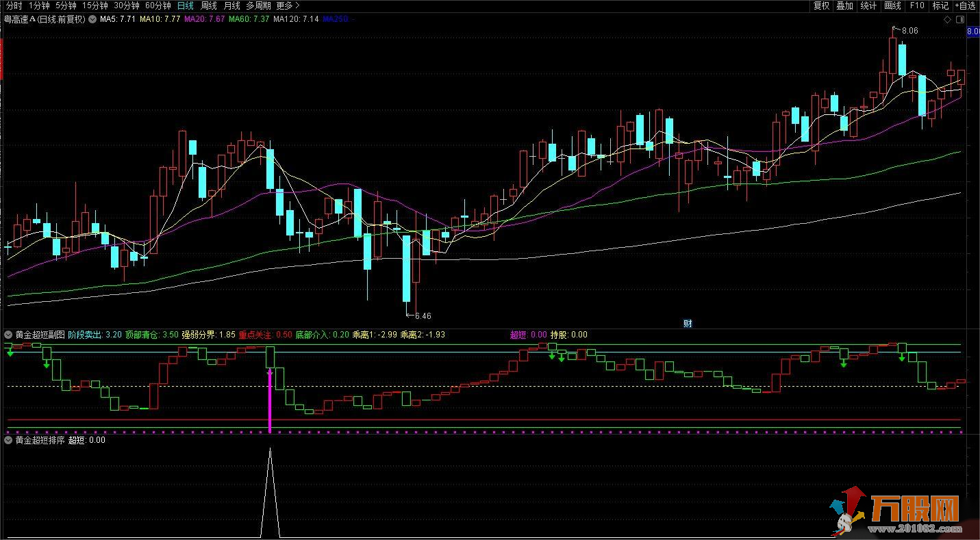Click the 黄金超短排序 indicator name
Viewport: 980px width, 540px height.
(x=40, y=440)
